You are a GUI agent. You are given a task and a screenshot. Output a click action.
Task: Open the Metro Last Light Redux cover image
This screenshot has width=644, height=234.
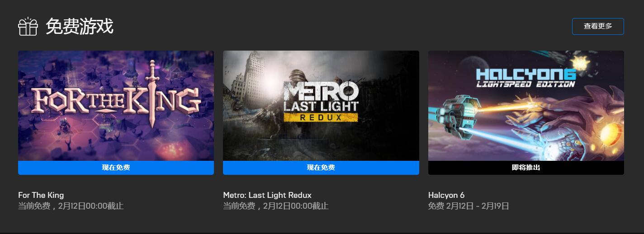coord(321,106)
